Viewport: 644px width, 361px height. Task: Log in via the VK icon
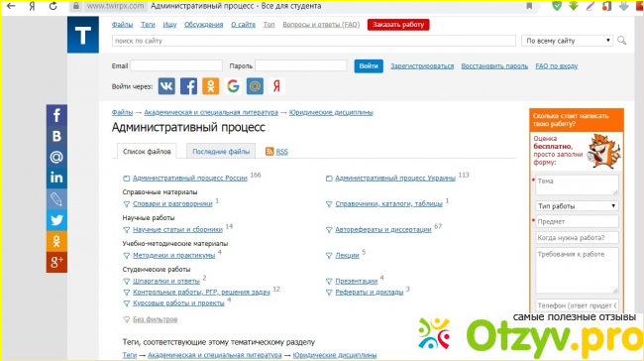[x=166, y=86]
